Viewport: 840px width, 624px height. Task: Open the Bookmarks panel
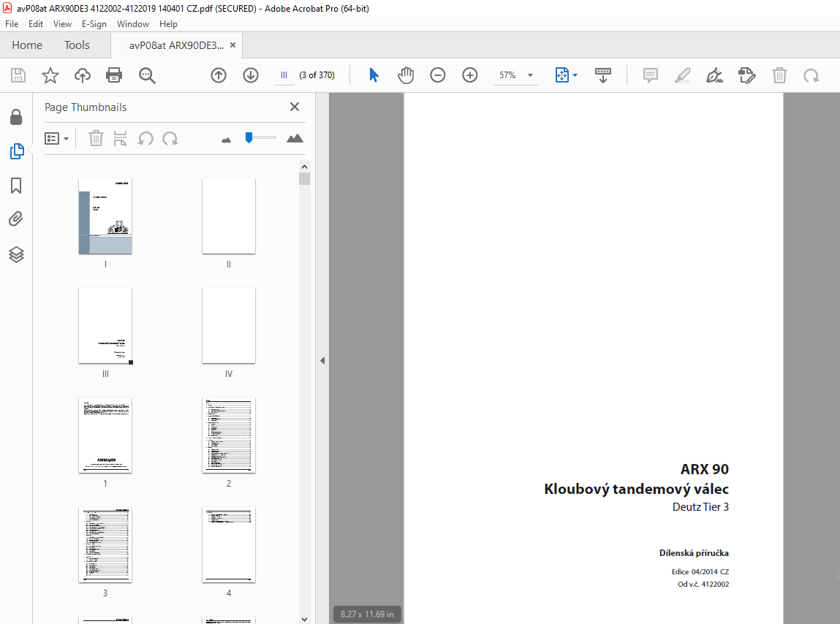coord(16,186)
